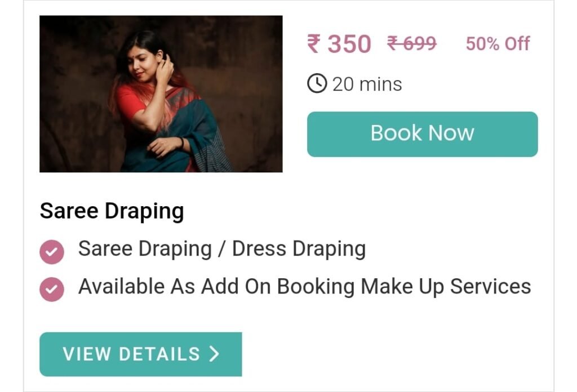The width and height of the screenshot is (577, 392).
Task: Click the Book Now button
Action: coord(422,134)
